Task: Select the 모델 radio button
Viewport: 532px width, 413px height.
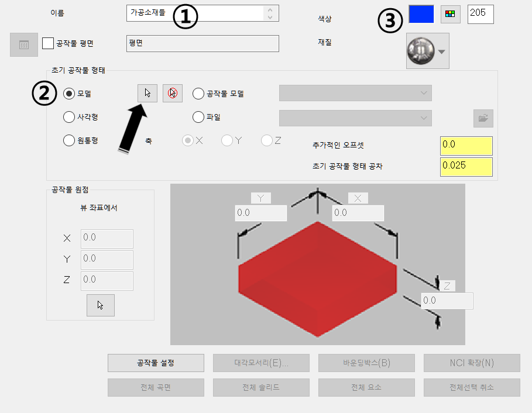Action: tap(69, 94)
